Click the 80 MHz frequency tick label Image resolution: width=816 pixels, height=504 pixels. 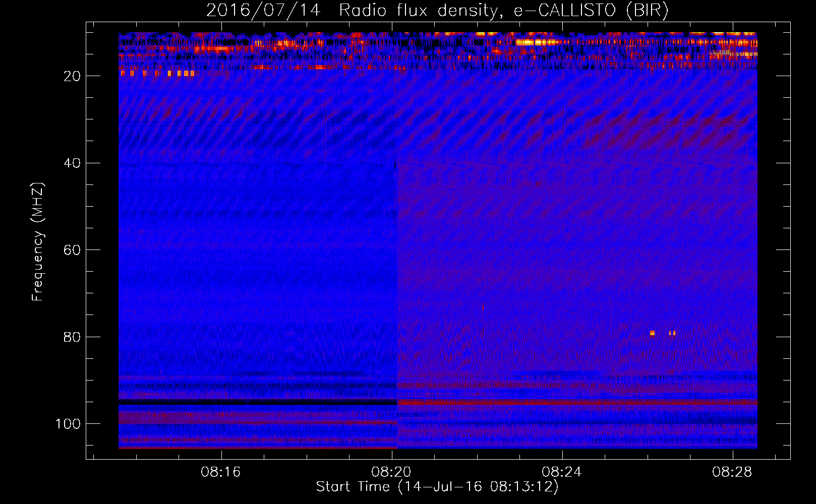(x=73, y=337)
